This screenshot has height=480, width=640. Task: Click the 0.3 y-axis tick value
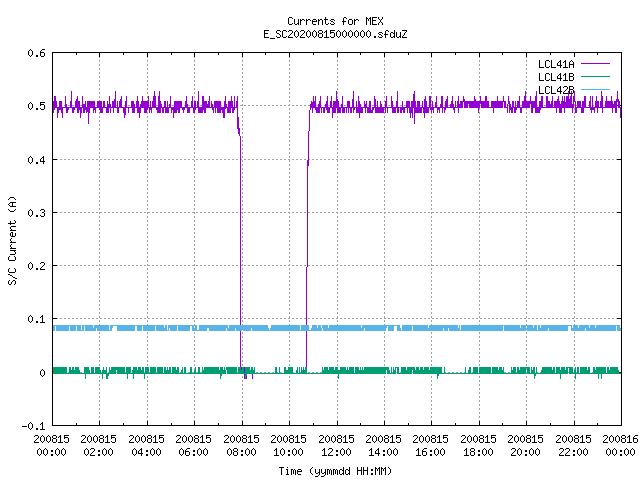coord(36,213)
